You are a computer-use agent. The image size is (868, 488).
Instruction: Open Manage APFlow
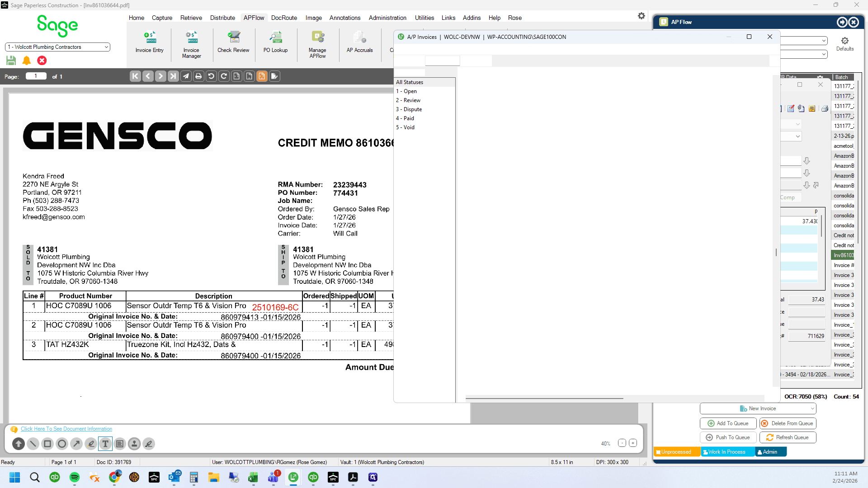point(317,45)
